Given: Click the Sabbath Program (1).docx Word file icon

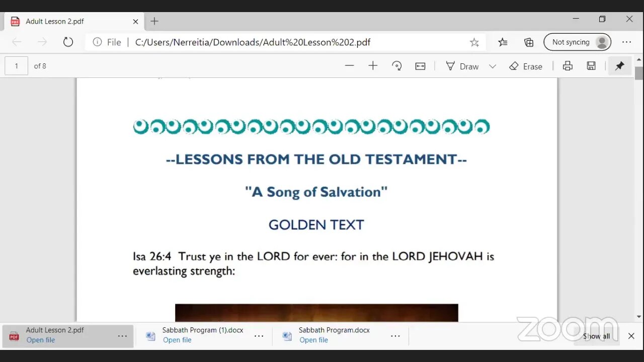Looking at the screenshot, I should coord(150,336).
